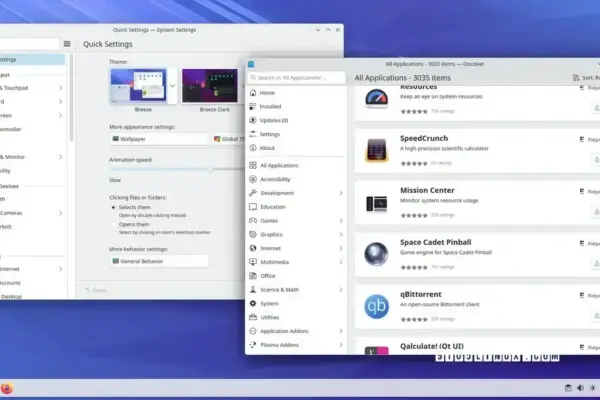Open Global Theme settings button
The width and height of the screenshot is (600, 400).
point(228,139)
